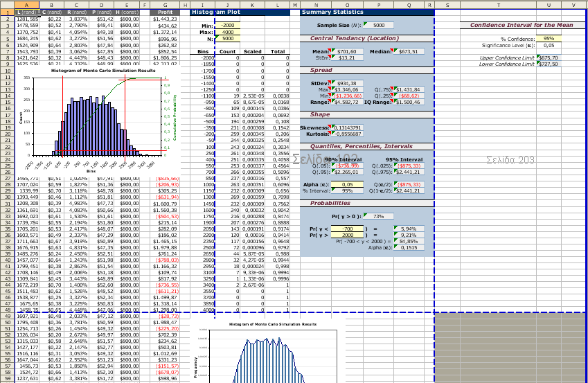Select the blue Frequency histogram chart
This screenshot has width=588, height=383.
pos(267,352)
